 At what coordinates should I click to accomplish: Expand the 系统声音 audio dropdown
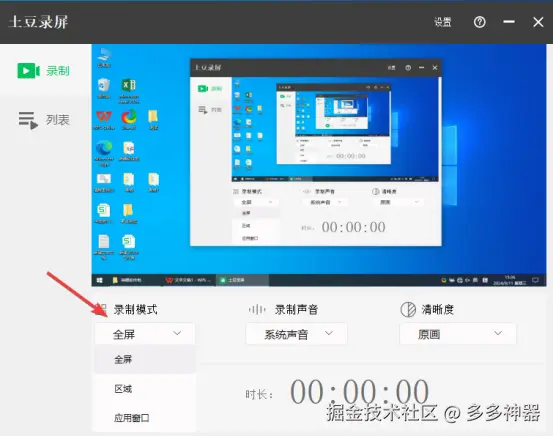point(296,334)
